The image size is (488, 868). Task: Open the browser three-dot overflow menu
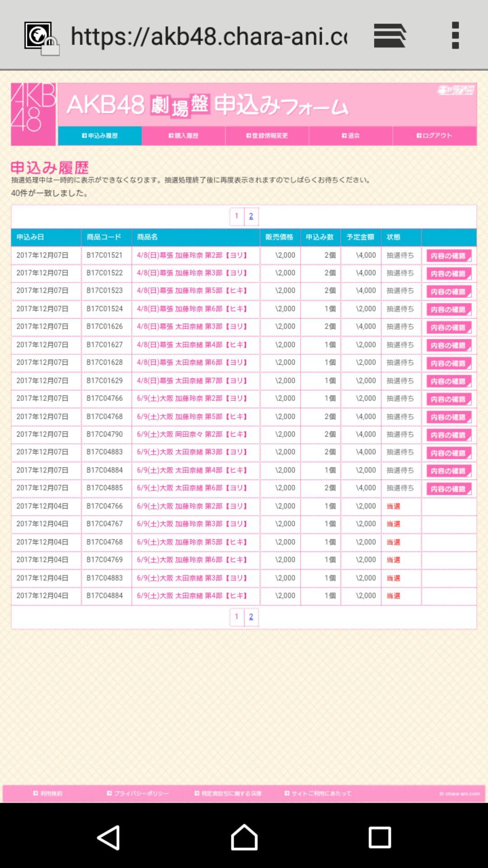coord(455,36)
